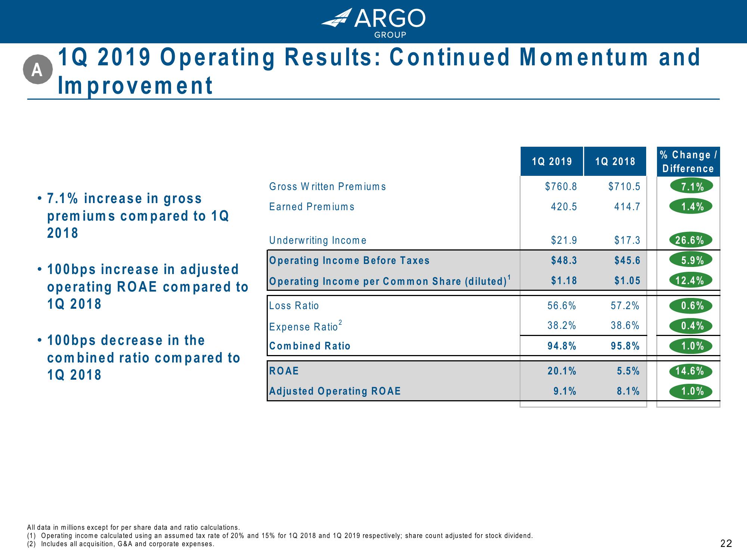Image resolution: width=747 pixels, height=560 pixels.
Task: Click the bullet about adjusted operating ROAE
Action: point(143,286)
